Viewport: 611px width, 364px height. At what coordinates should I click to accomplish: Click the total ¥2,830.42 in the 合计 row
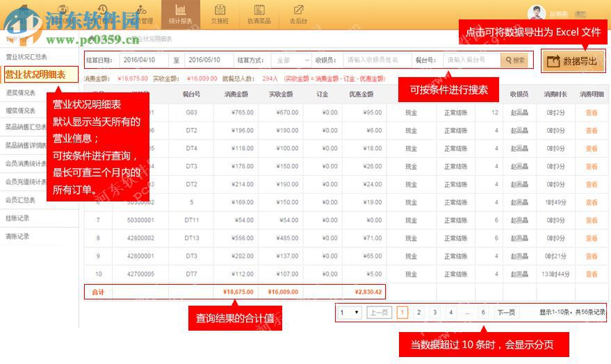coord(368,292)
